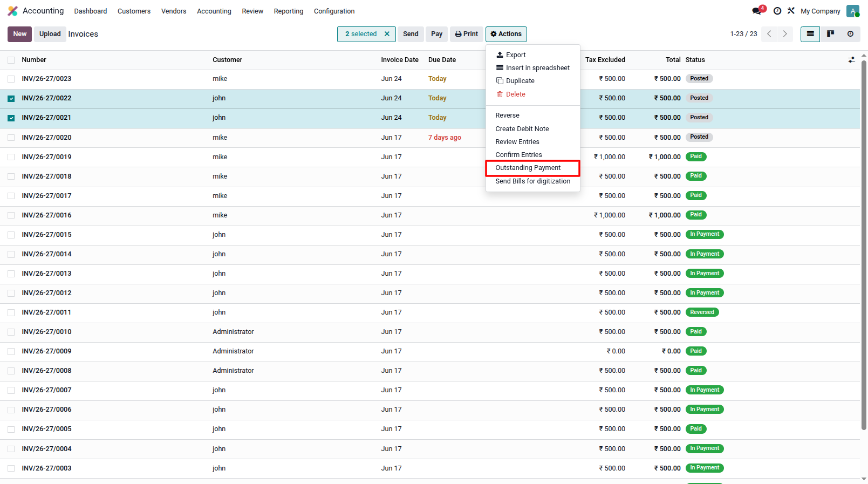Uncheck invoice INV/26-27/0021

[x=11, y=118]
